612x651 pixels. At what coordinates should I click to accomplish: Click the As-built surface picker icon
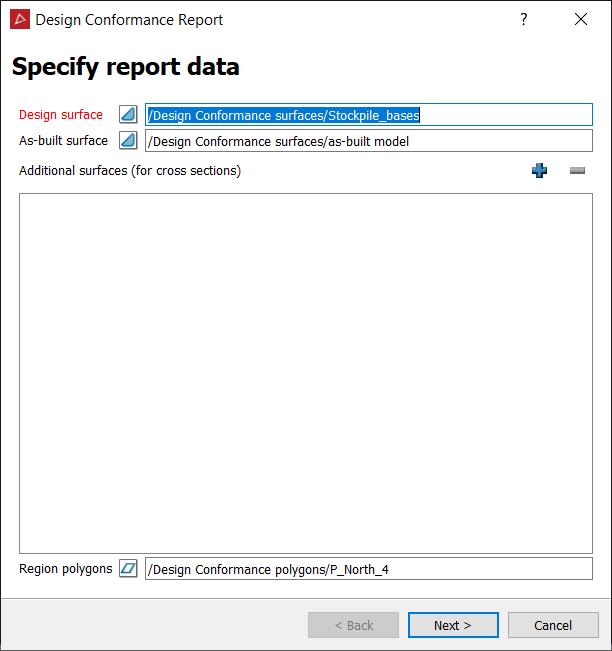tap(128, 140)
